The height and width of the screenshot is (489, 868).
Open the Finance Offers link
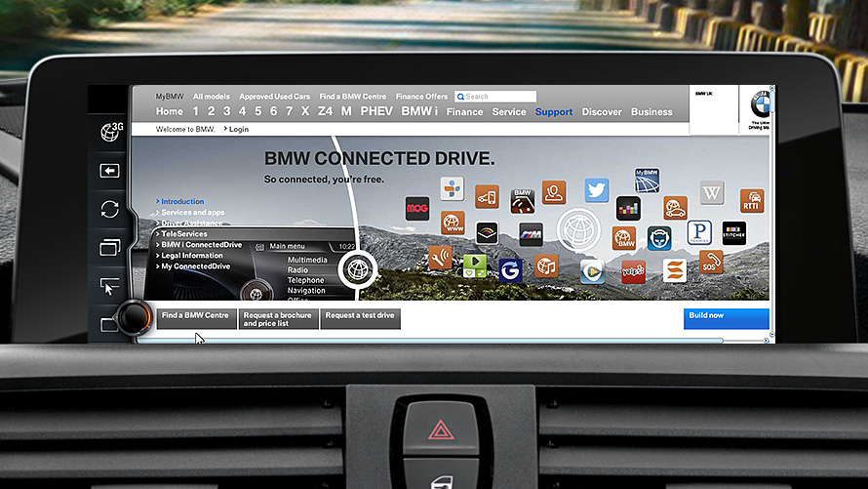[x=421, y=97]
